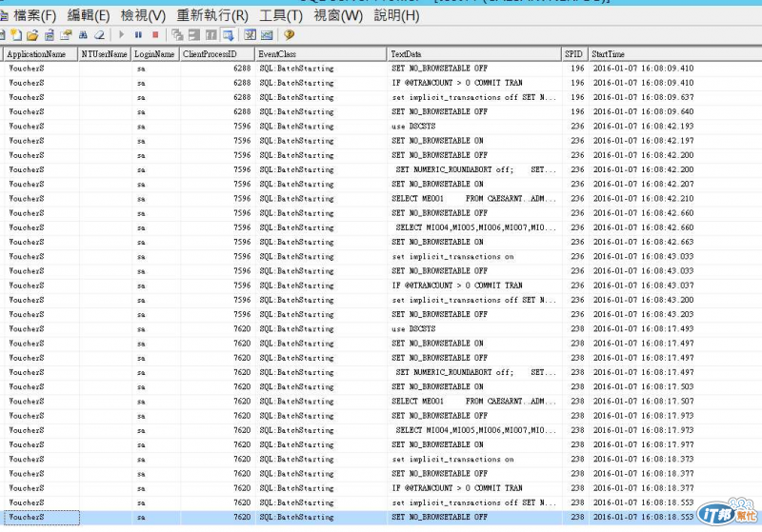
Task: Open the 檔案(F) menu
Action: point(34,16)
